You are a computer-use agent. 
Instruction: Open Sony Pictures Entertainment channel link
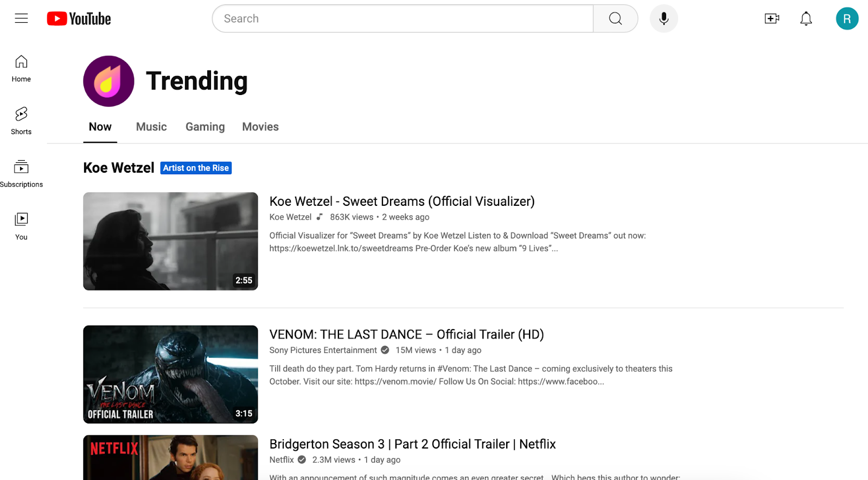click(323, 350)
